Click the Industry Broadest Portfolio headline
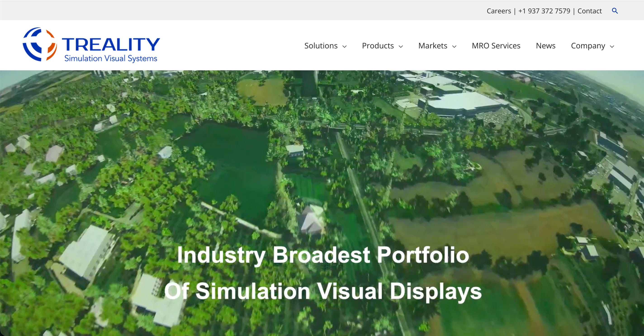The image size is (644, 336). tap(323, 255)
